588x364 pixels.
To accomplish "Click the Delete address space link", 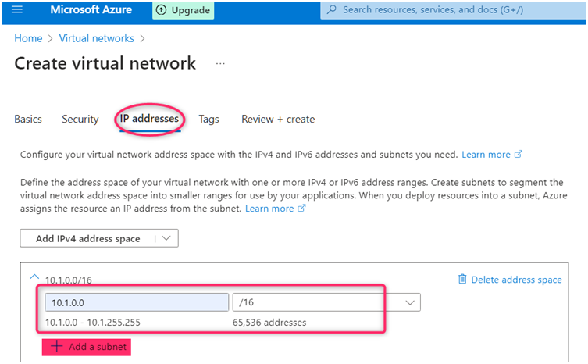I will tap(515, 280).
